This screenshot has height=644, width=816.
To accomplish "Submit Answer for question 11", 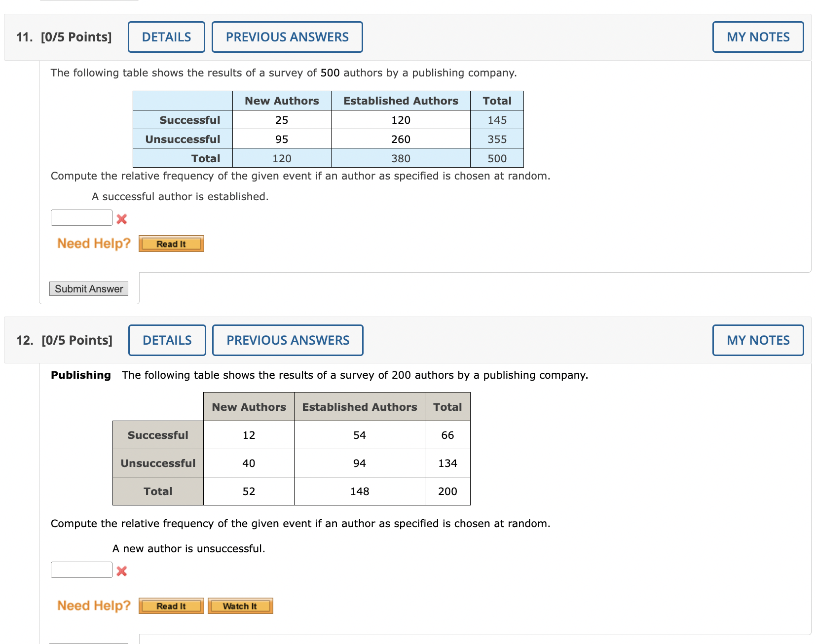I will coord(89,288).
